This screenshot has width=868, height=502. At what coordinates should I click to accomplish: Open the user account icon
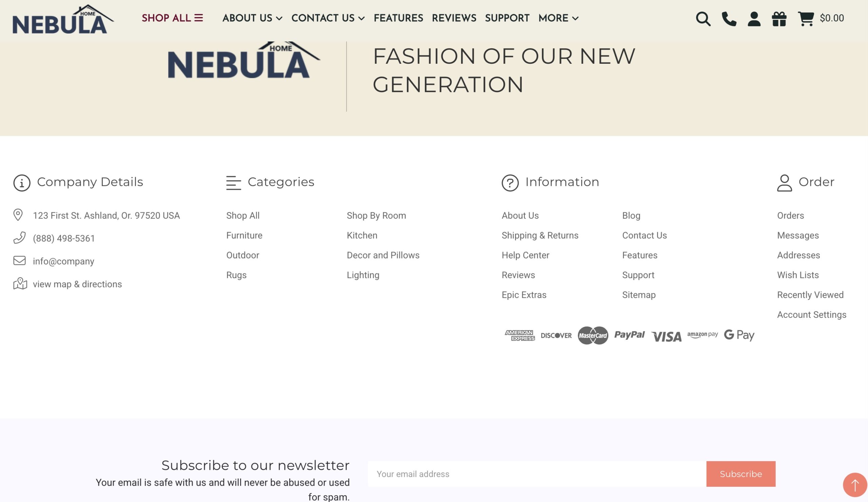(754, 19)
